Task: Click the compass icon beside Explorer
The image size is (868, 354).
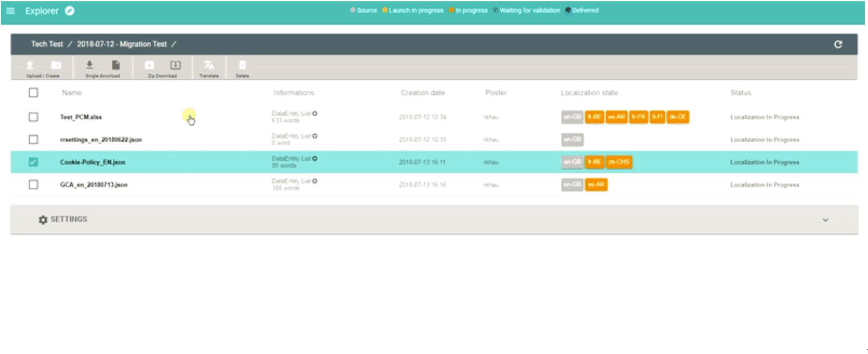Action: point(70,11)
